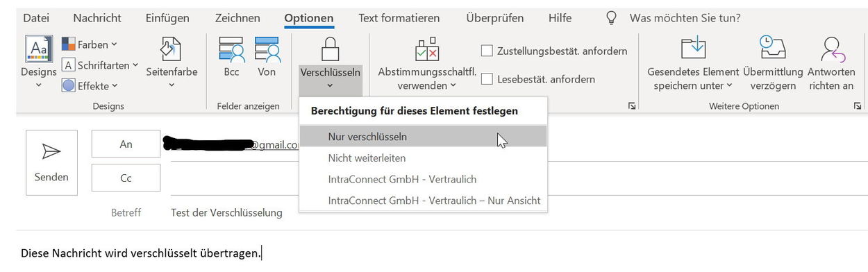
Task: Click the Betreff subject input field
Action: click(x=514, y=212)
